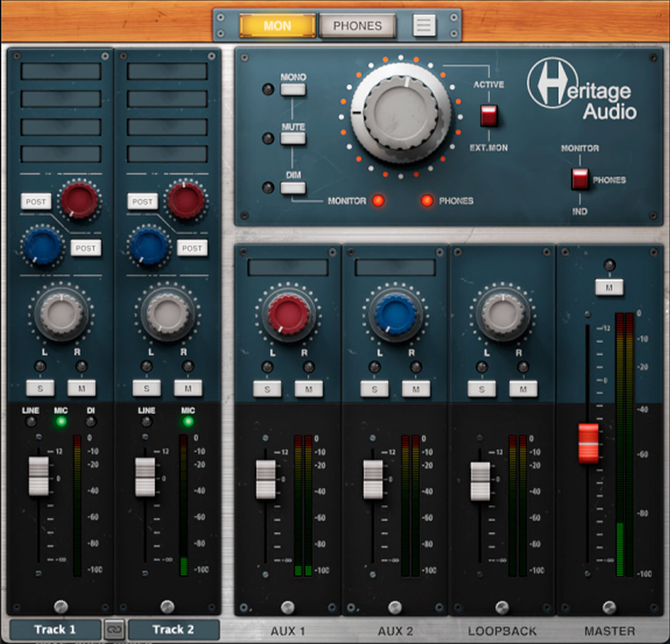Switch to the PHONES tab
The width and height of the screenshot is (670, 644).
(x=358, y=26)
